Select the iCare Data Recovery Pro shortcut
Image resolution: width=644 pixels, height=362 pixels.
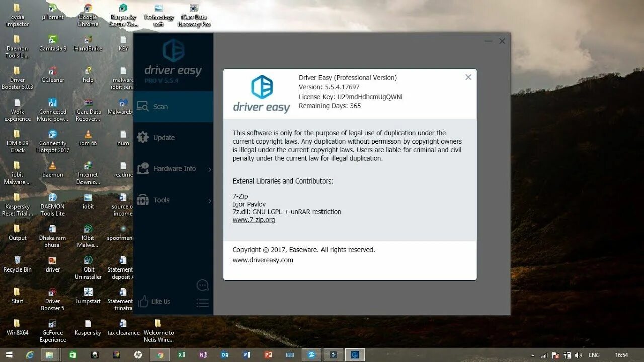click(x=194, y=15)
